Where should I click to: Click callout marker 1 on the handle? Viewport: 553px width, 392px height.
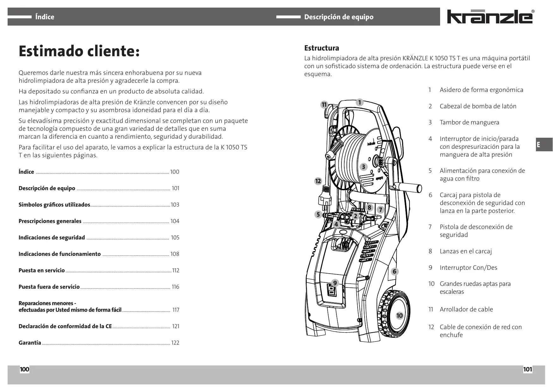pyautogui.click(x=359, y=102)
